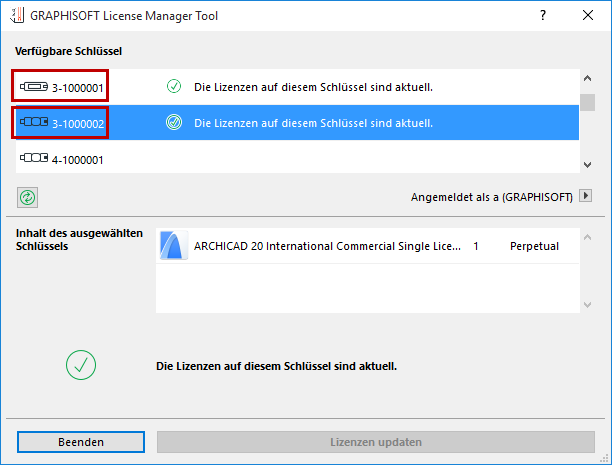Image resolution: width=612 pixels, height=465 pixels.
Task: Click the license count value 1
Action: [x=476, y=246]
